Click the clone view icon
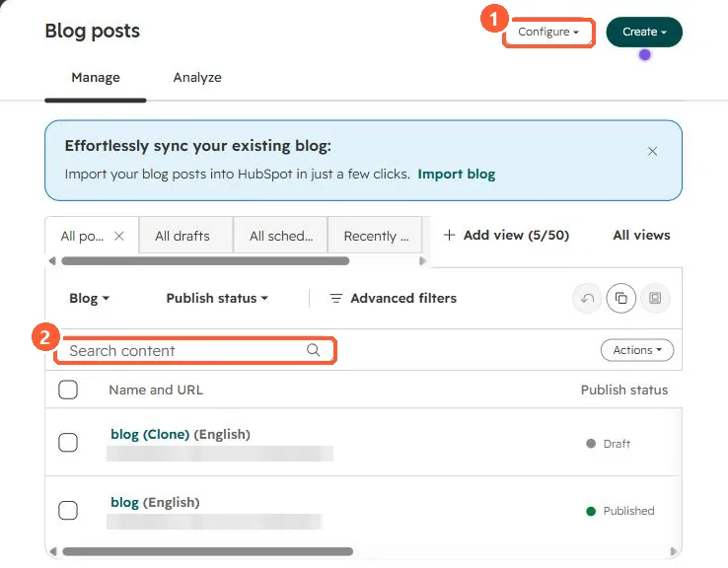Screen dimensions: 728x568 point(621,298)
